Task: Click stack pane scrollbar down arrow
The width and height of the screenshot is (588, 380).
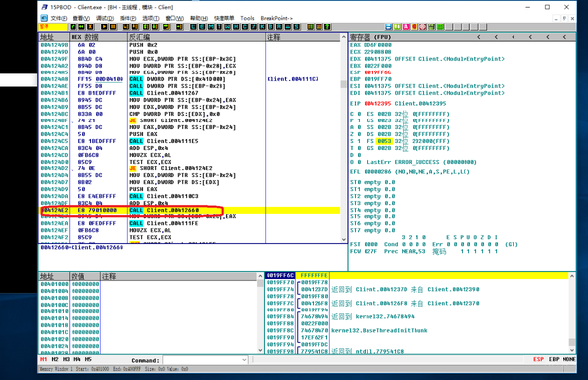Action: (572, 350)
